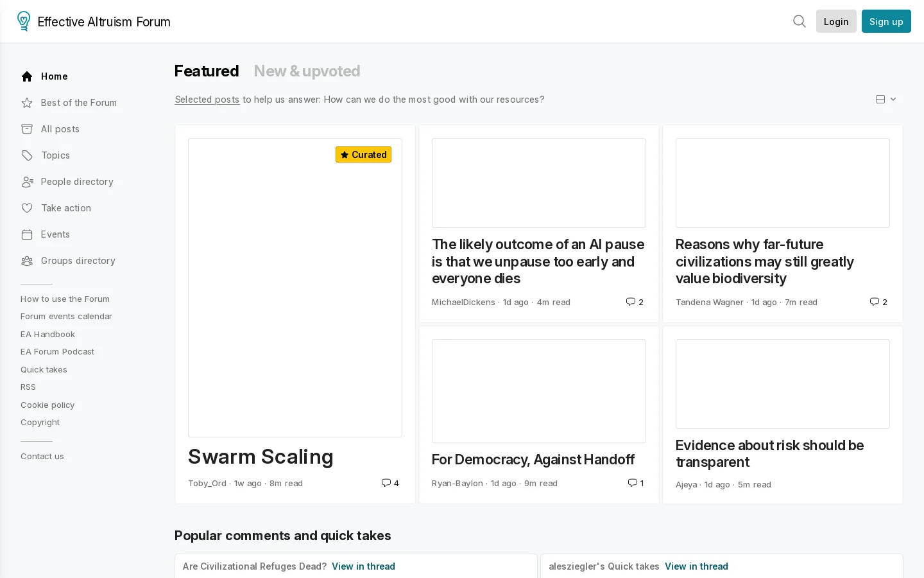Click the Effective Altruism Forum lightbulb logo
Image resolution: width=924 pixels, height=578 pixels.
coord(24,21)
